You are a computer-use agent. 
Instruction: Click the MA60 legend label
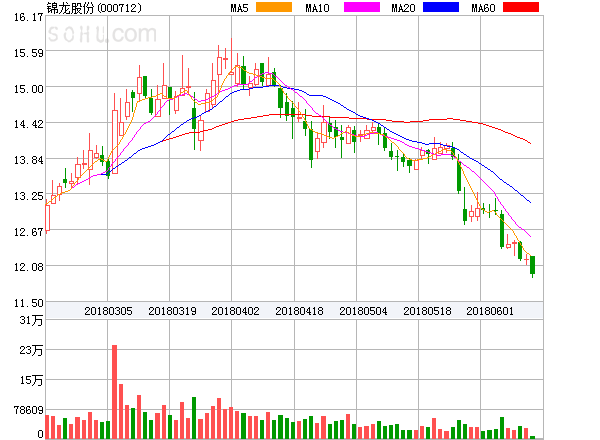pos(483,8)
